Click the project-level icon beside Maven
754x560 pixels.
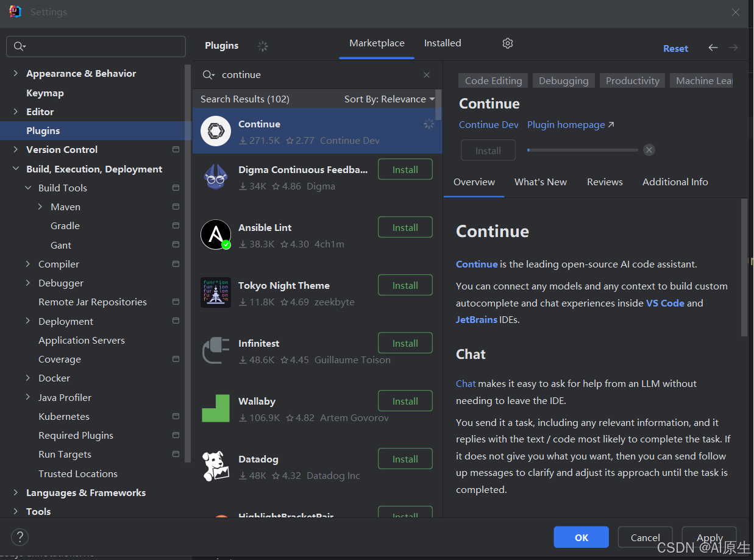(176, 207)
